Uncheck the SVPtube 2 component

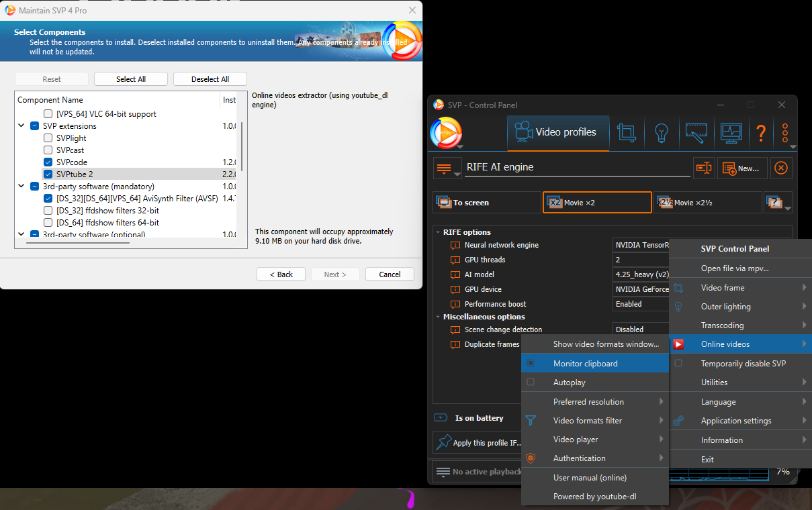pos(48,174)
